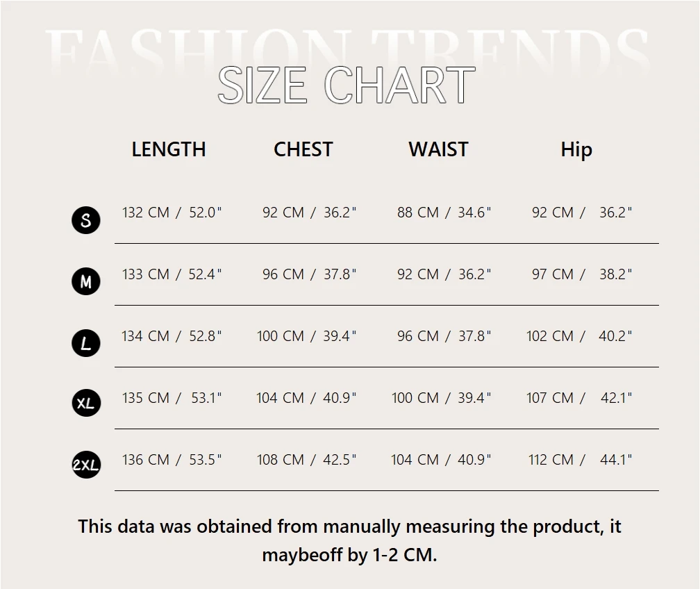Click the S size badge
The height and width of the screenshot is (589, 700).
click(x=86, y=220)
